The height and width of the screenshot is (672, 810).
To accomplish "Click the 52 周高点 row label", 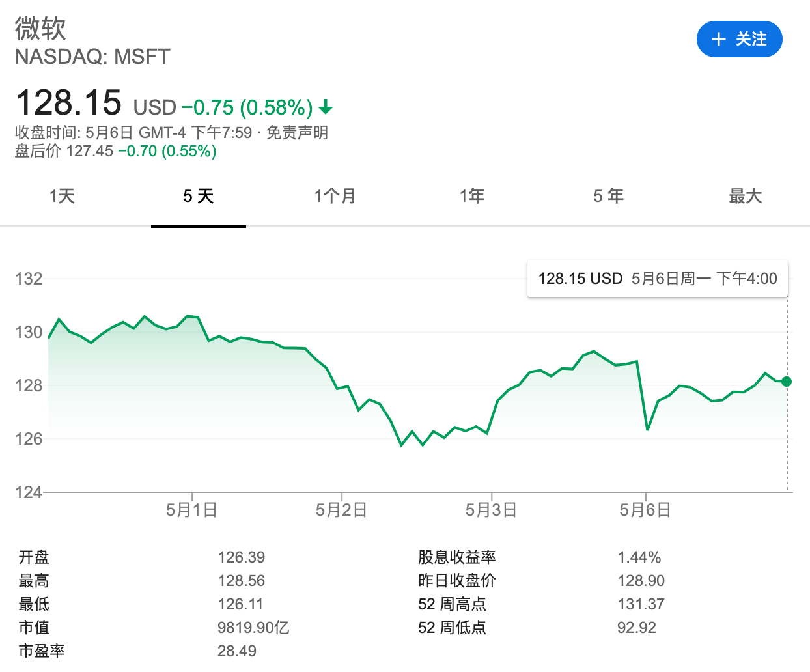I will tap(452, 604).
